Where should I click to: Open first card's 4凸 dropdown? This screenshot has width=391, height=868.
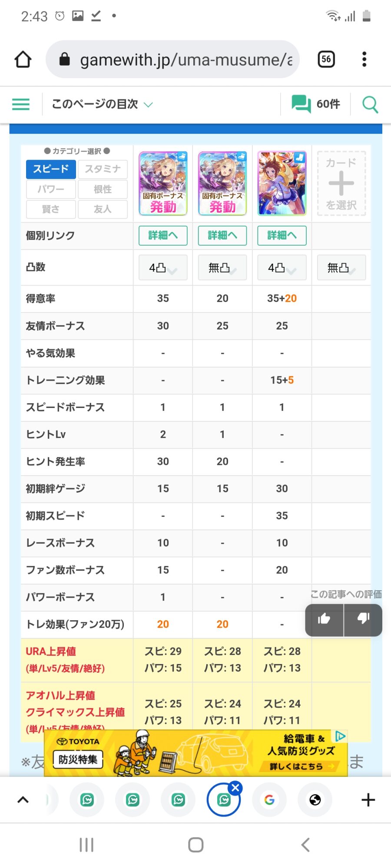point(163,268)
